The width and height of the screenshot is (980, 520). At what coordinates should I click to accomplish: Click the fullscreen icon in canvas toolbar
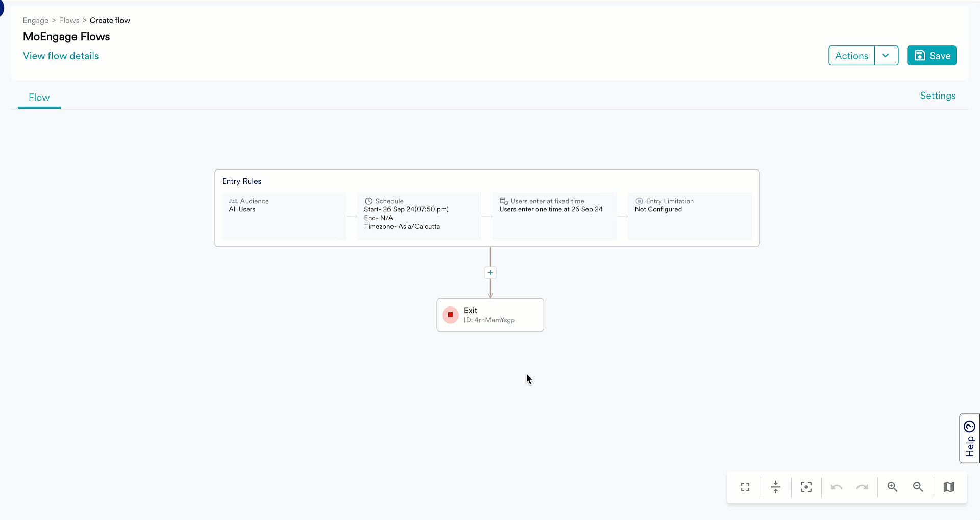pos(745,487)
